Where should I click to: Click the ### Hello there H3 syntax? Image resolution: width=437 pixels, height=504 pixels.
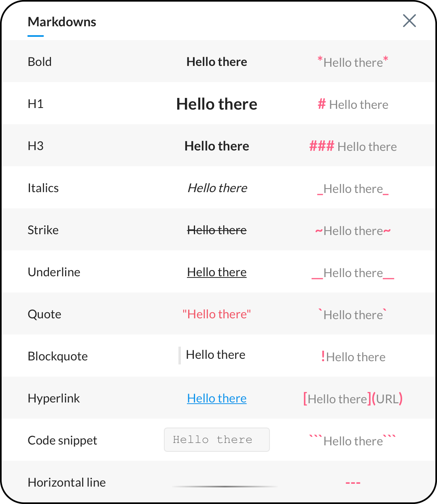tap(353, 146)
